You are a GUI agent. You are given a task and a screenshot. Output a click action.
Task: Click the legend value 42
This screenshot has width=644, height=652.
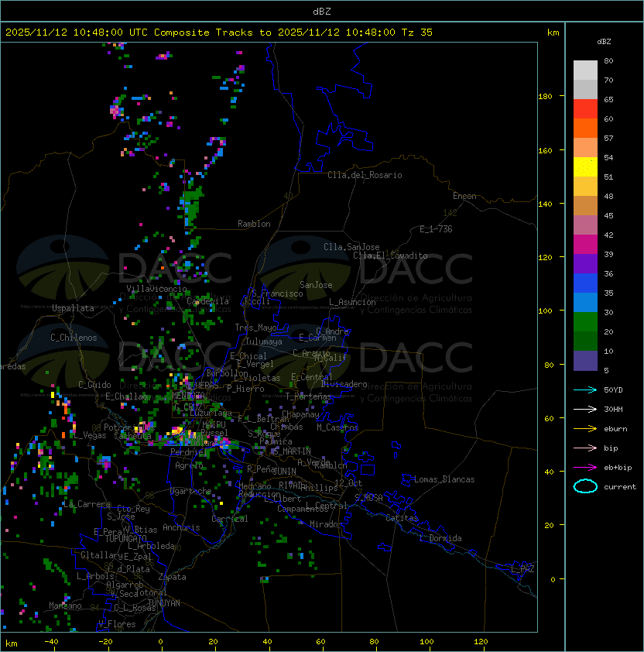click(x=608, y=235)
